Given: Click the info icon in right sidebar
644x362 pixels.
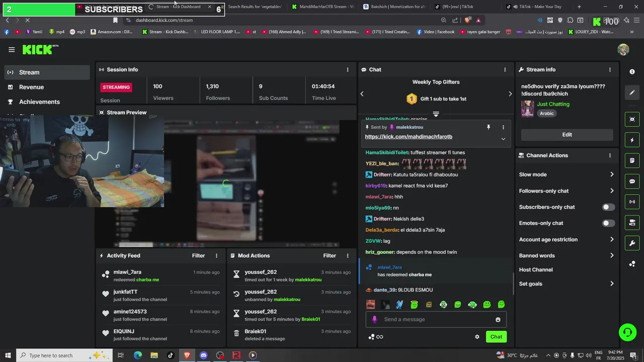Looking at the screenshot, I should tap(632, 72).
